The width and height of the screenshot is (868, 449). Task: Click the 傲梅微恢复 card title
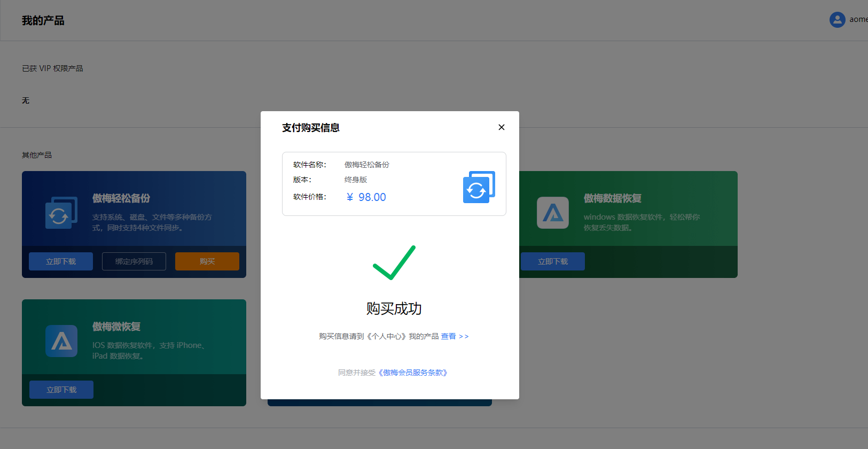[x=116, y=327]
